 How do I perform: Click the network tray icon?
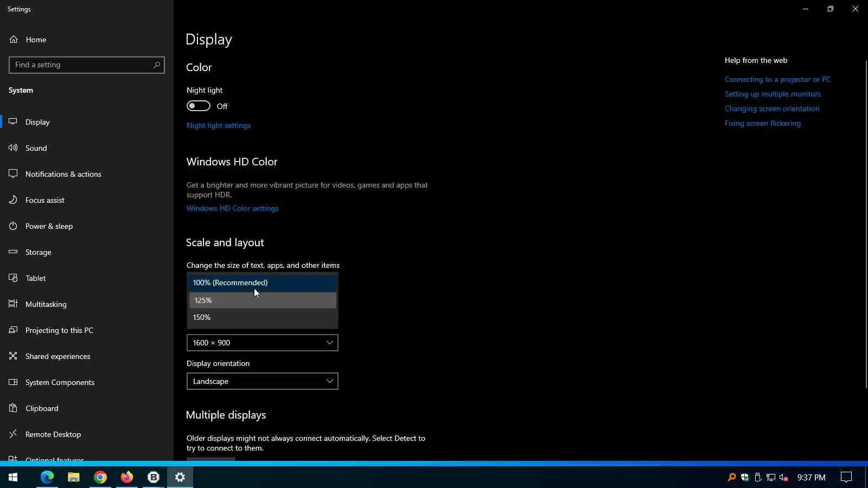[771, 477]
